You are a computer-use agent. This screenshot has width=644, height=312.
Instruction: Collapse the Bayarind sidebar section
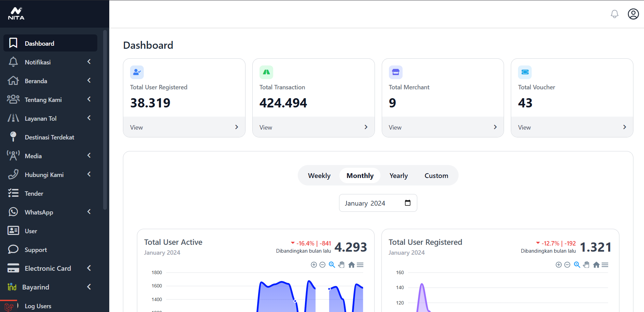(88, 287)
